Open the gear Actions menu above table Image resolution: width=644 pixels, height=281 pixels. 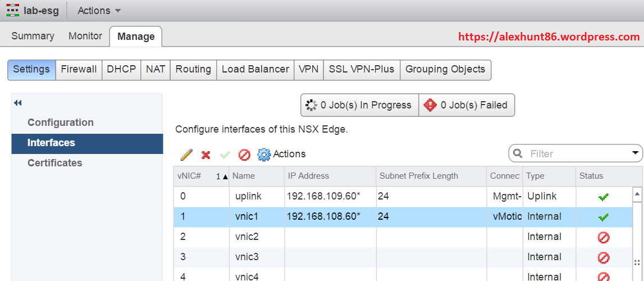tap(281, 154)
